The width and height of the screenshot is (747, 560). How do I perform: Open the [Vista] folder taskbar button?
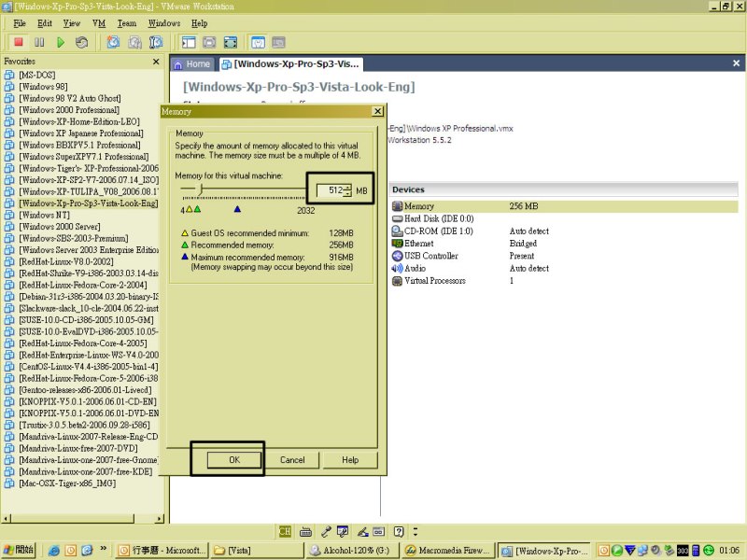click(x=256, y=551)
